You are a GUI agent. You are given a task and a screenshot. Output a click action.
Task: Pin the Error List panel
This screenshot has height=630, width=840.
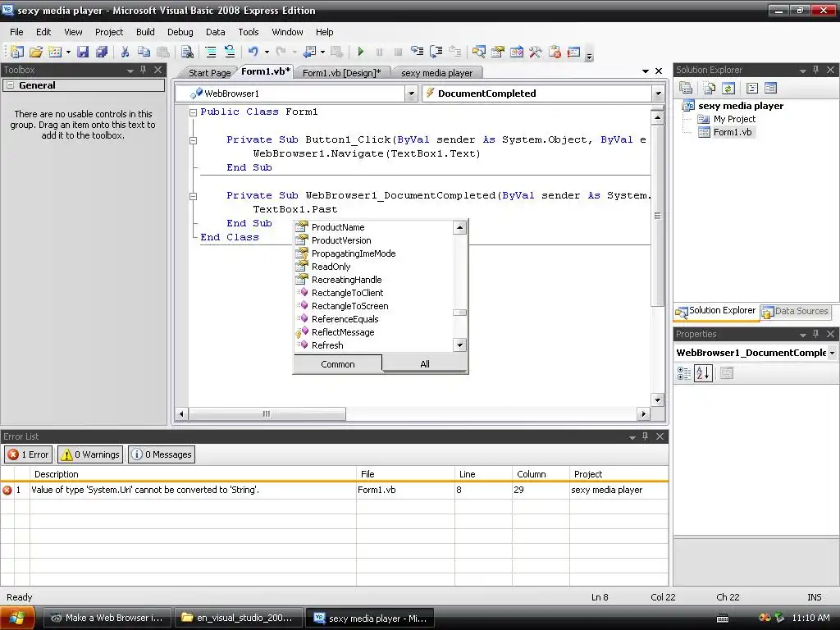coord(645,436)
